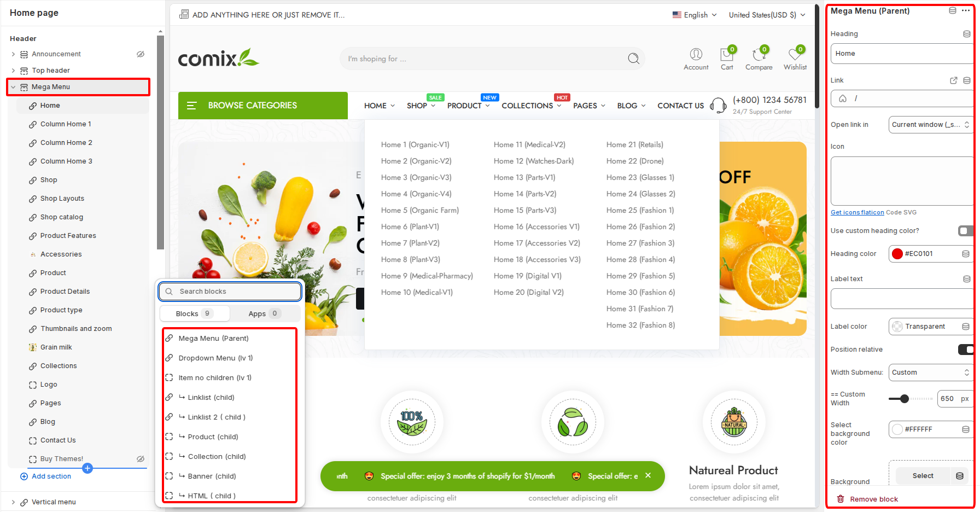This screenshot has width=980, height=512.
Task: Click the Heading color red swatch
Action: click(897, 254)
